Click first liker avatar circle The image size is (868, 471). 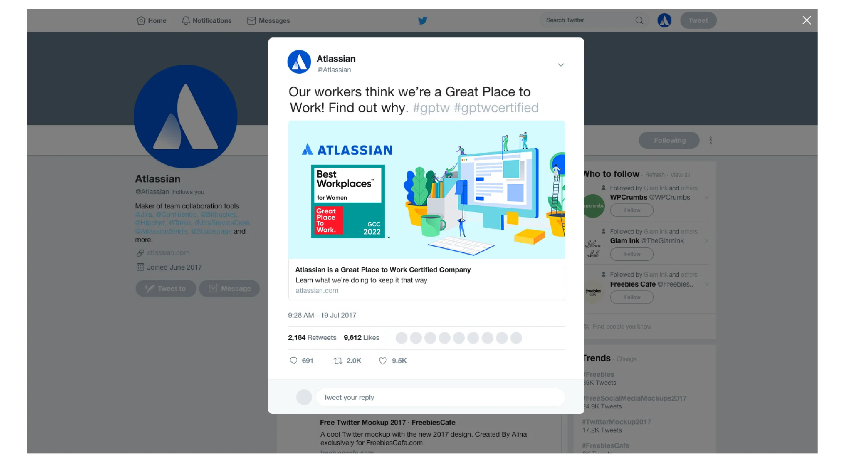(x=401, y=338)
